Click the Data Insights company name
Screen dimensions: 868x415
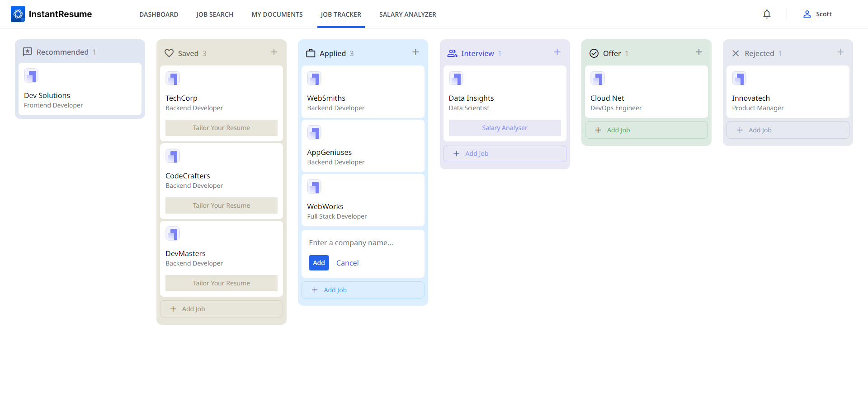pyautogui.click(x=471, y=98)
